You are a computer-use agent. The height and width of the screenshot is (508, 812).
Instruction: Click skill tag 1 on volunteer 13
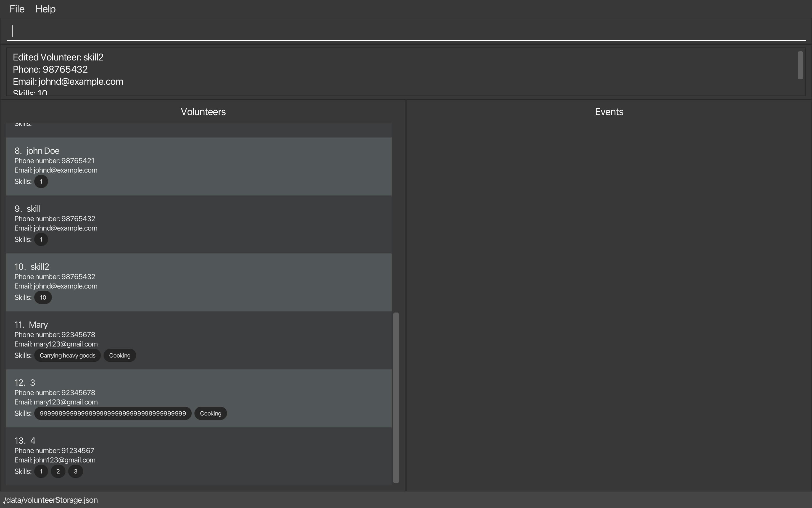click(41, 471)
